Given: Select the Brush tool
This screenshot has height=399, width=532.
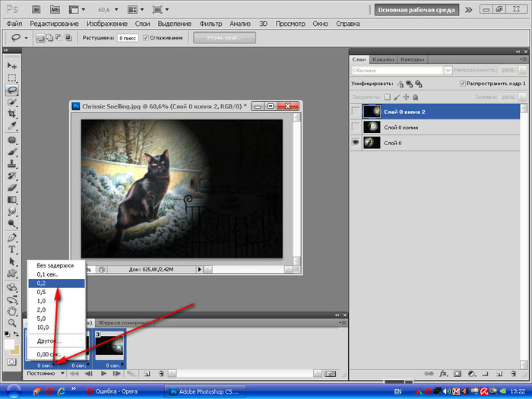Looking at the screenshot, I should point(12,152).
